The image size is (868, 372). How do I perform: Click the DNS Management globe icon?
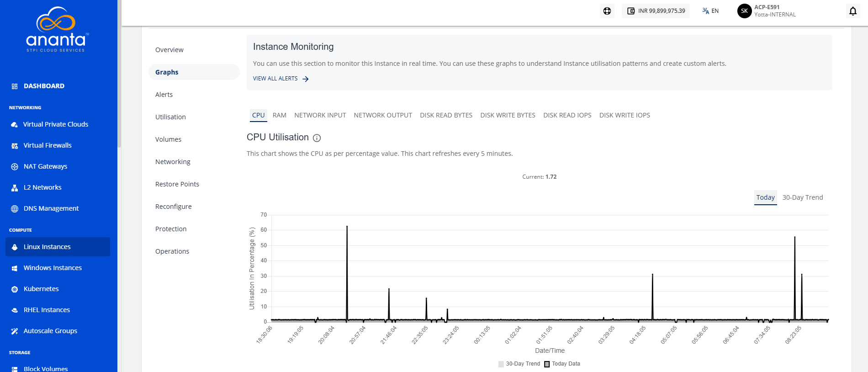coord(15,208)
